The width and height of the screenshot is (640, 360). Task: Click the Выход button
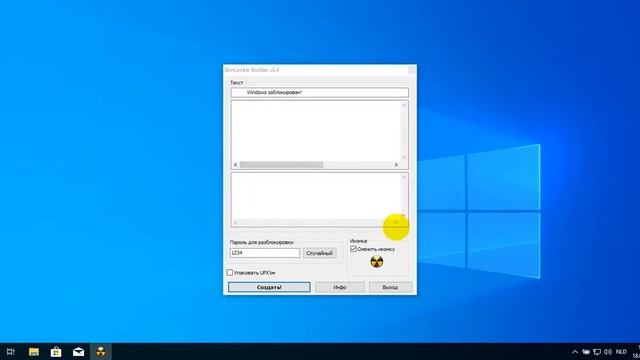coord(390,287)
